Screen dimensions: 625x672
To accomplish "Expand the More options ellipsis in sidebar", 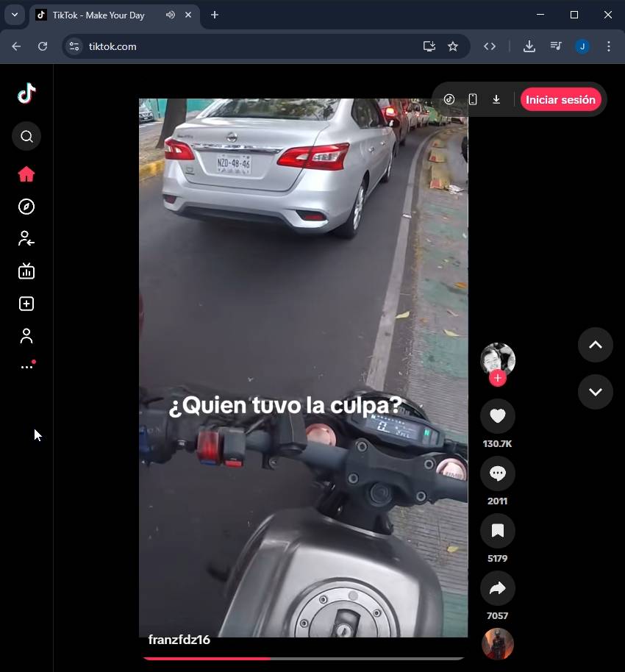I will point(26,366).
